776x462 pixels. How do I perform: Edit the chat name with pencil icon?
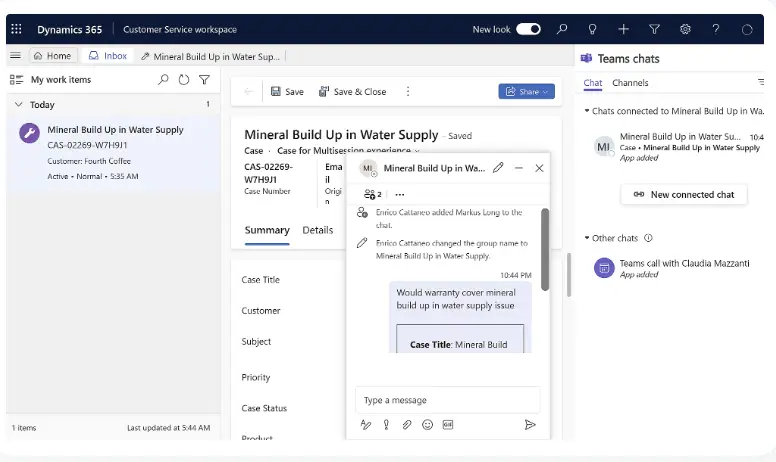point(498,168)
